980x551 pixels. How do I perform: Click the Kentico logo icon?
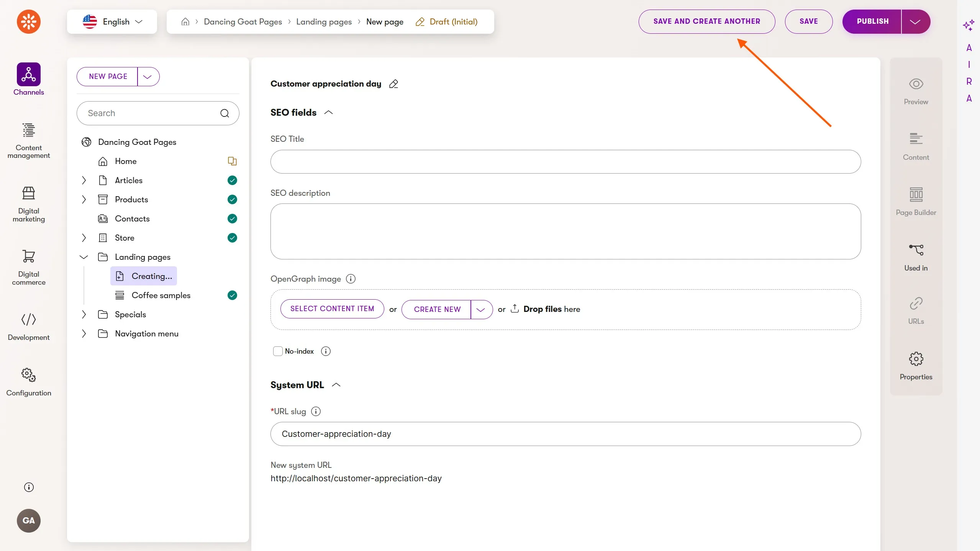coord(29,21)
